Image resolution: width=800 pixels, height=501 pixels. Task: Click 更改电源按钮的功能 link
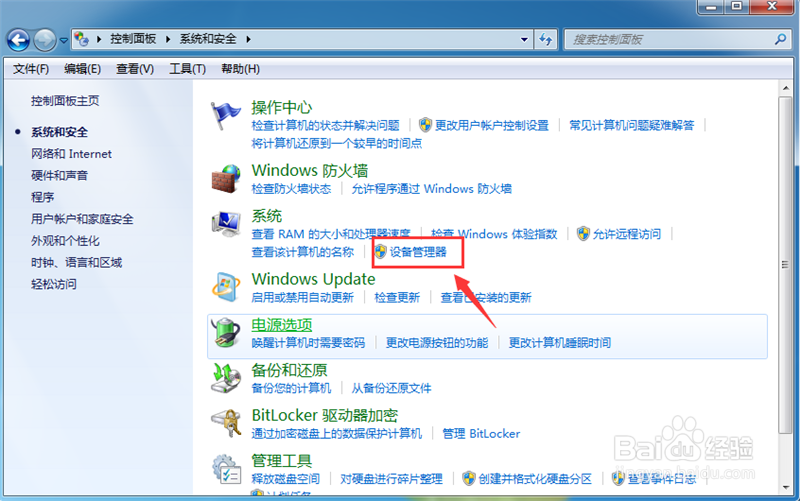click(x=437, y=343)
